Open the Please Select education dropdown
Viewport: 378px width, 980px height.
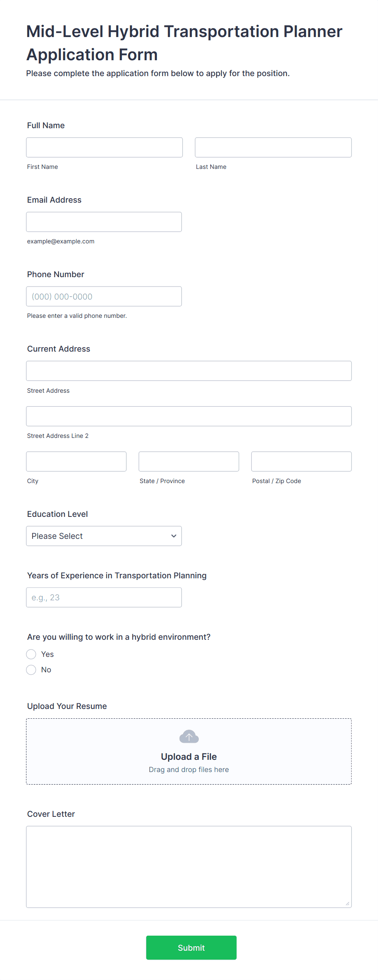click(104, 536)
